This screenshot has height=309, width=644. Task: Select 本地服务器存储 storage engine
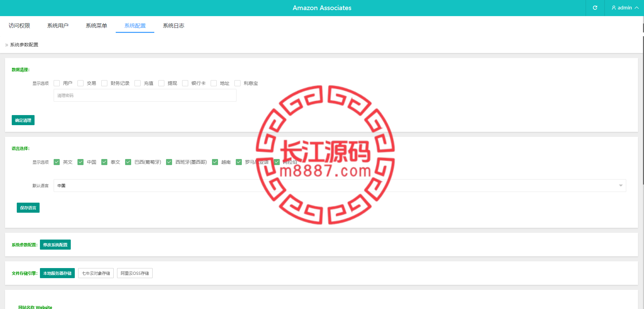[57, 273]
